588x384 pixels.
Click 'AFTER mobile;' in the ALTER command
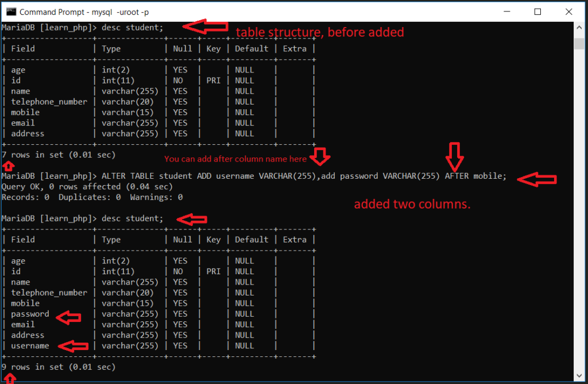(x=475, y=176)
